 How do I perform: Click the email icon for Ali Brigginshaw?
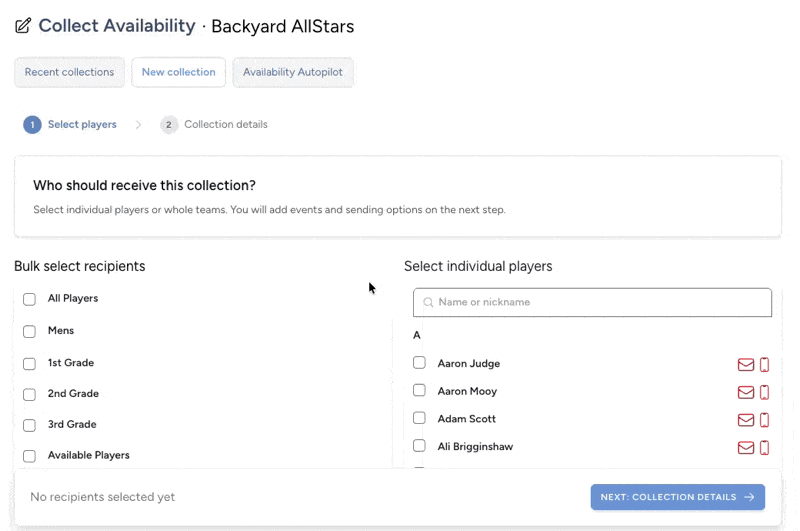tap(745, 447)
